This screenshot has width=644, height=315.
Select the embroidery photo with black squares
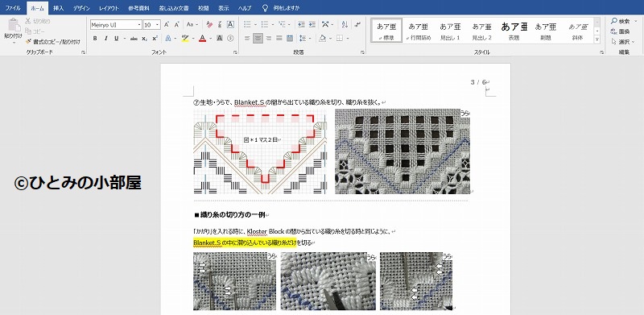(x=402, y=151)
